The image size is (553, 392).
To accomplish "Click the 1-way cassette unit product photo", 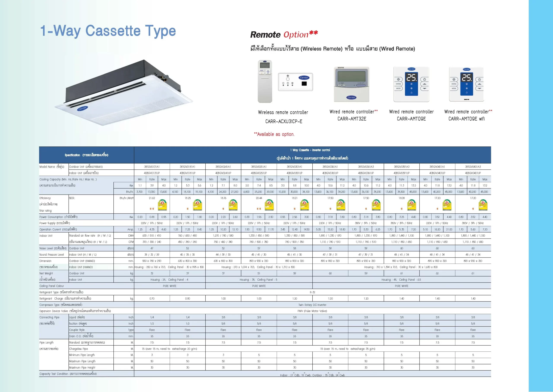I will (x=123, y=93).
